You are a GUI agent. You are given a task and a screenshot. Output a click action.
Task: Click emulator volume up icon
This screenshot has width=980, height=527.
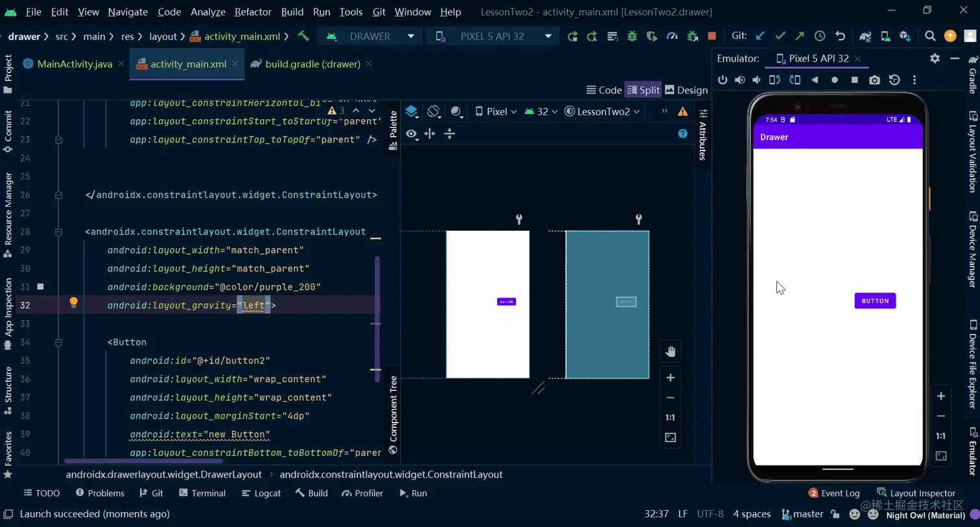(x=740, y=80)
